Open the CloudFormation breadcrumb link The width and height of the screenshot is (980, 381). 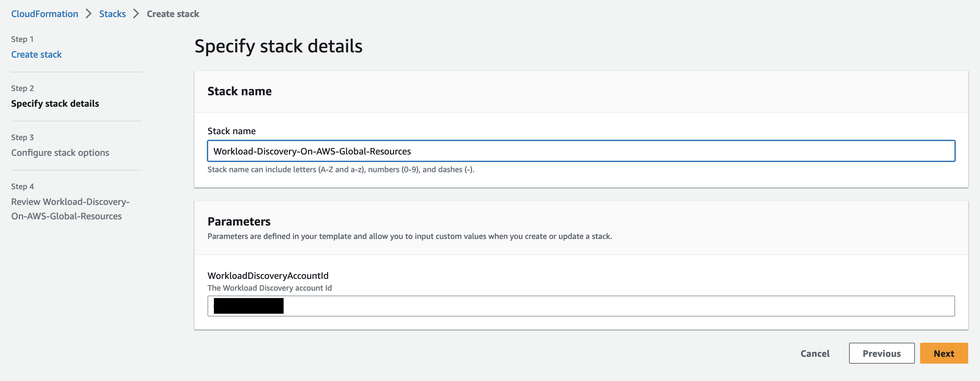44,13
